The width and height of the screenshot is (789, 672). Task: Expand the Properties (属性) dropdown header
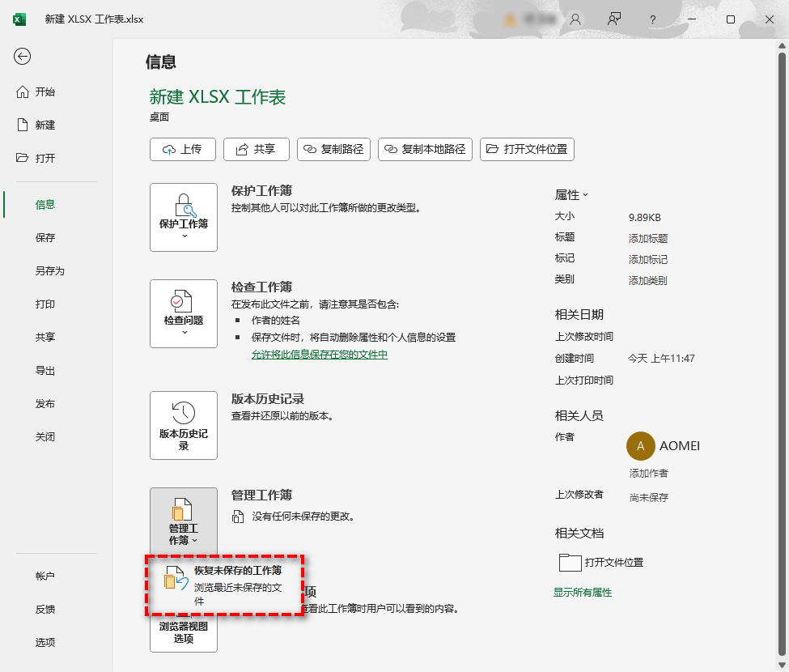pos(571,195)
